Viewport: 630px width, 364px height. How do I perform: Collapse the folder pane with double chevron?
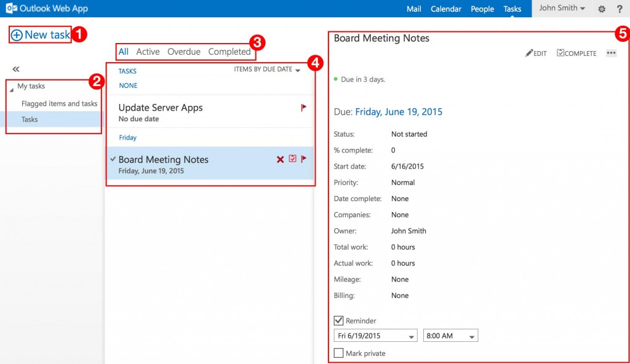pos(16,69)
